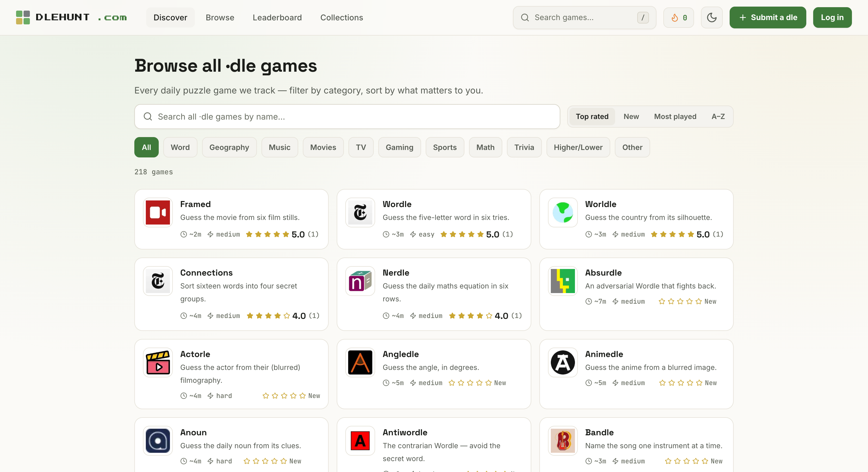Open the Absurdle game title
The height and width of the screenshot is (472, 868).
click(603, 272)
